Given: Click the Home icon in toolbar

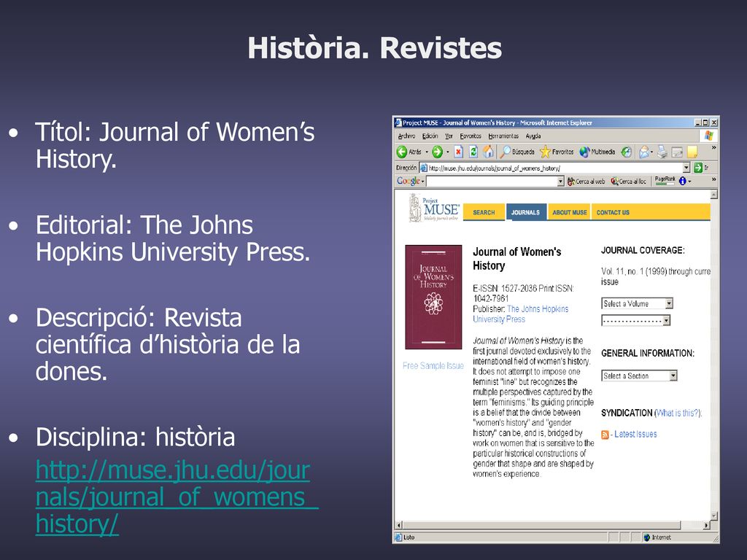Looking at the screenshot, I should coord(488,152).
